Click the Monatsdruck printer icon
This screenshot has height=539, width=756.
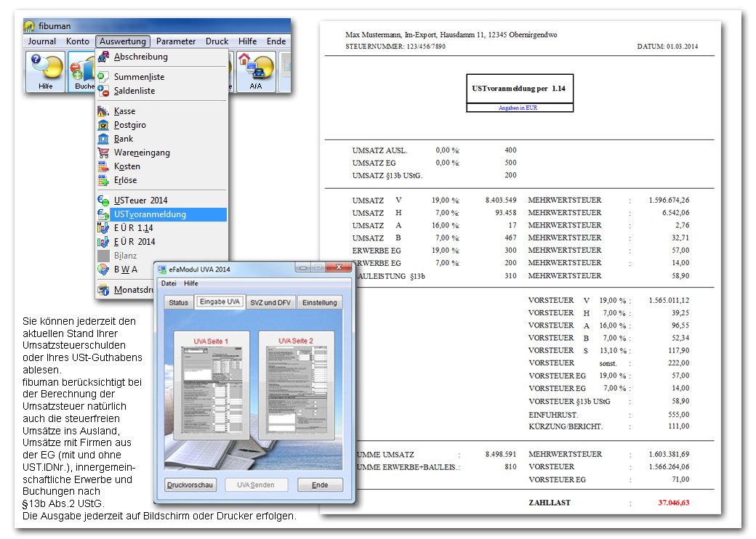point(103,290)
